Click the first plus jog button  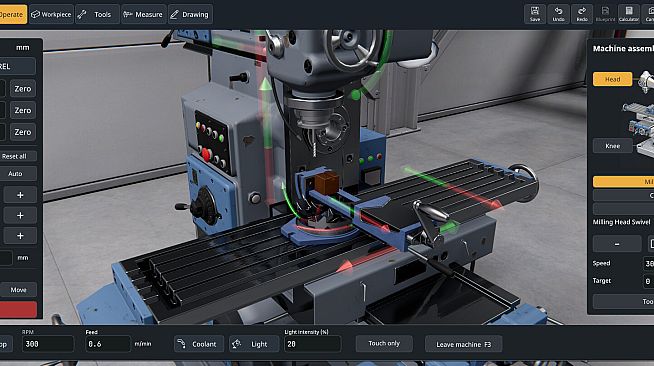click(20, 195)
